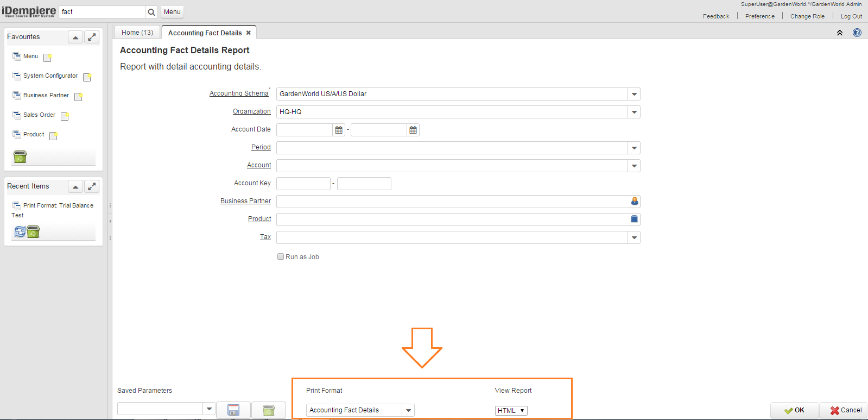Open Product favourite
Image resolution: width=868 pixels, height=420 pixels.
[x=34, y=134]
